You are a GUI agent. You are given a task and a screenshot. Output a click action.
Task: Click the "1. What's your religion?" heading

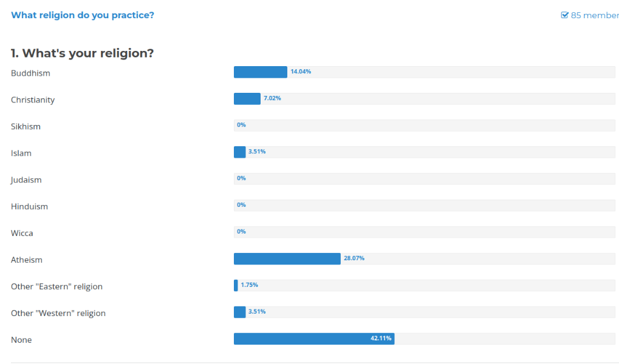(82, 53)
